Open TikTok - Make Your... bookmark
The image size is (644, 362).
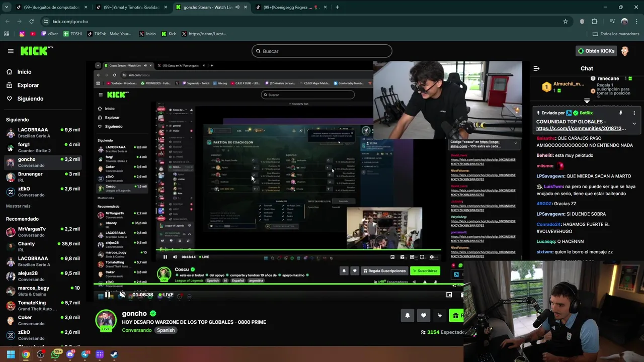click(x=109, y=34)
